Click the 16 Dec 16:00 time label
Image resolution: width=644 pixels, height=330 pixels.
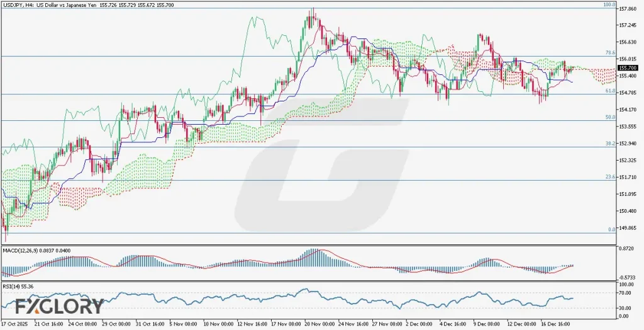coord(554,324)
